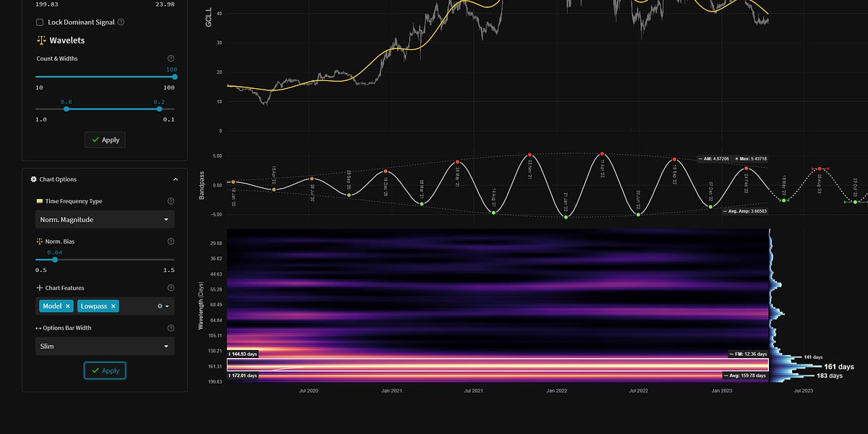Click the Options Bar Width arrows icon
868x434 pixels.
tap(39, 328)
